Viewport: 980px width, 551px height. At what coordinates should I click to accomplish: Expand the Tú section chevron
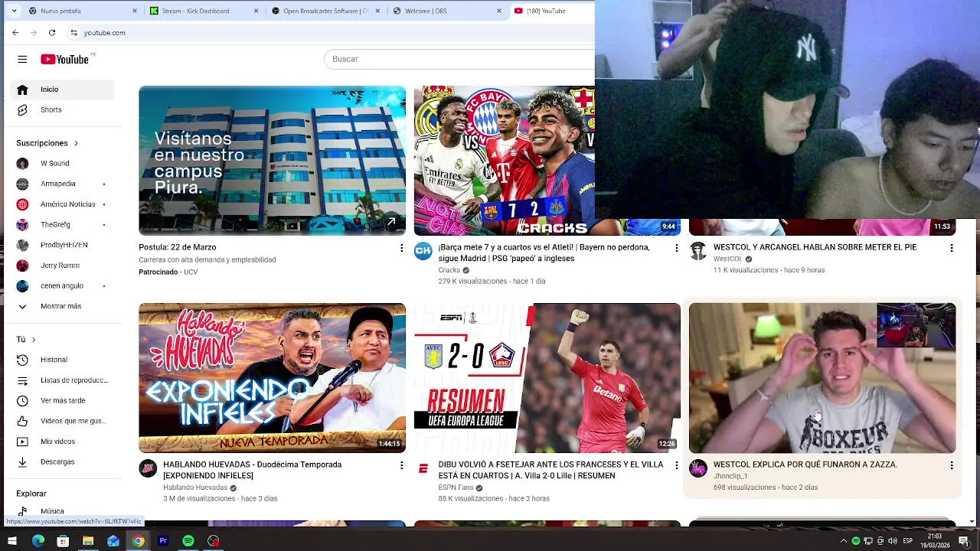[x=34, y=340]
